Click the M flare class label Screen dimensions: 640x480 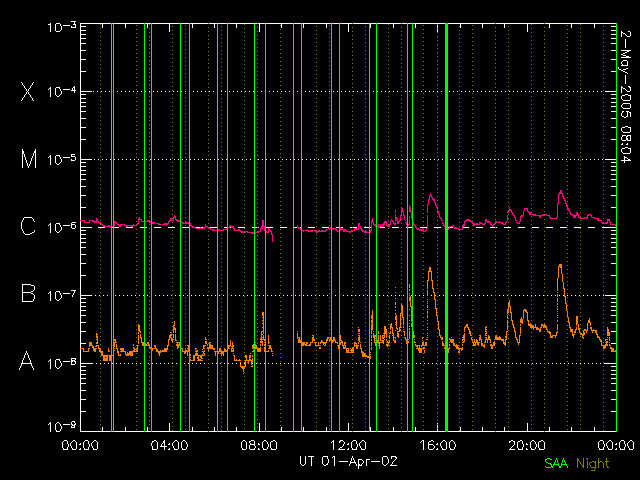click(x=29, y=159)
